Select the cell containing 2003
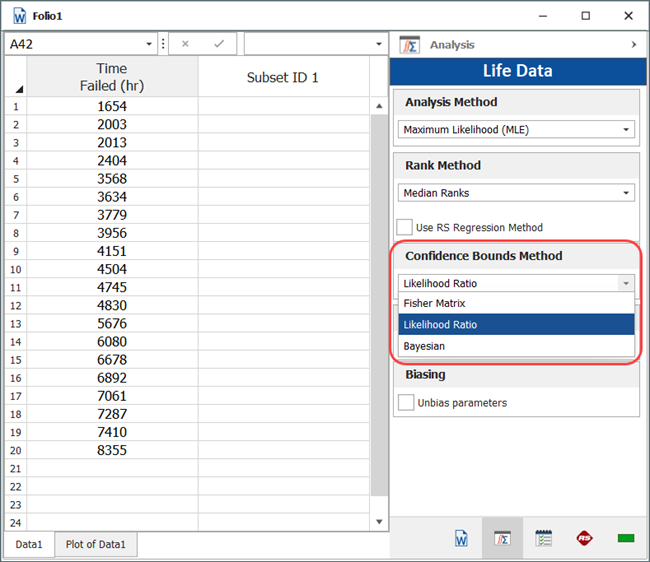Viewport: 650px width, 562px height. (x=112, y=124)
